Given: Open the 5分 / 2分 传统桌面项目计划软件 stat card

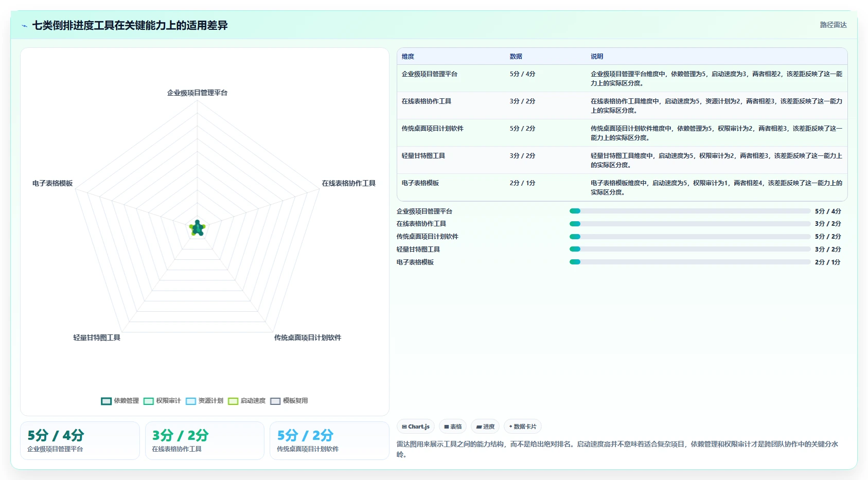Looking at the screenshot, I should pos(329,440).
